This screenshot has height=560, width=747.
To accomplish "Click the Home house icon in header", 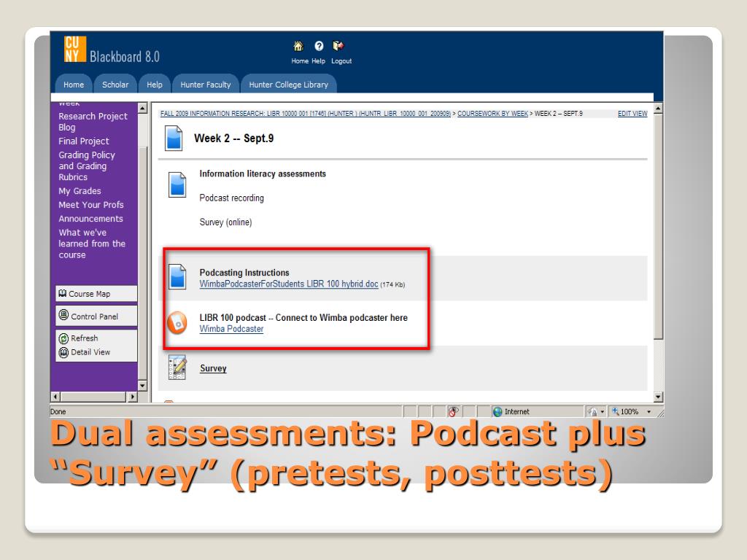I will point(298,46).
